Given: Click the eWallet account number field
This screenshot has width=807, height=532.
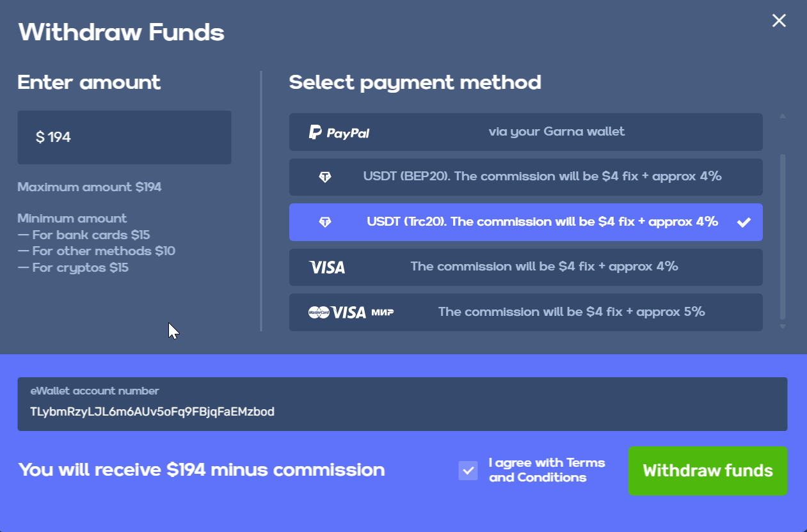Looking at the screenshot, I should 402,411.
